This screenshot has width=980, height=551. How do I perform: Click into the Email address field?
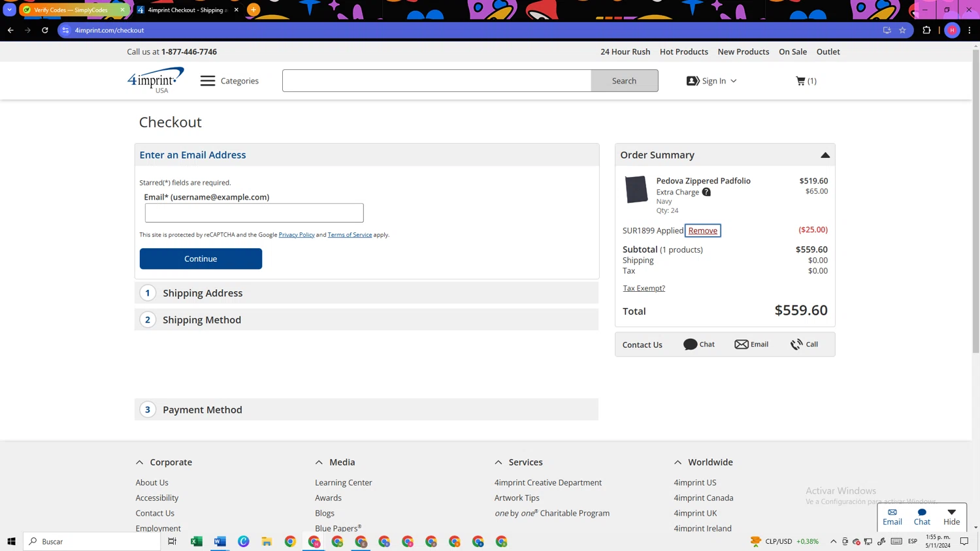tap(254, 213)
